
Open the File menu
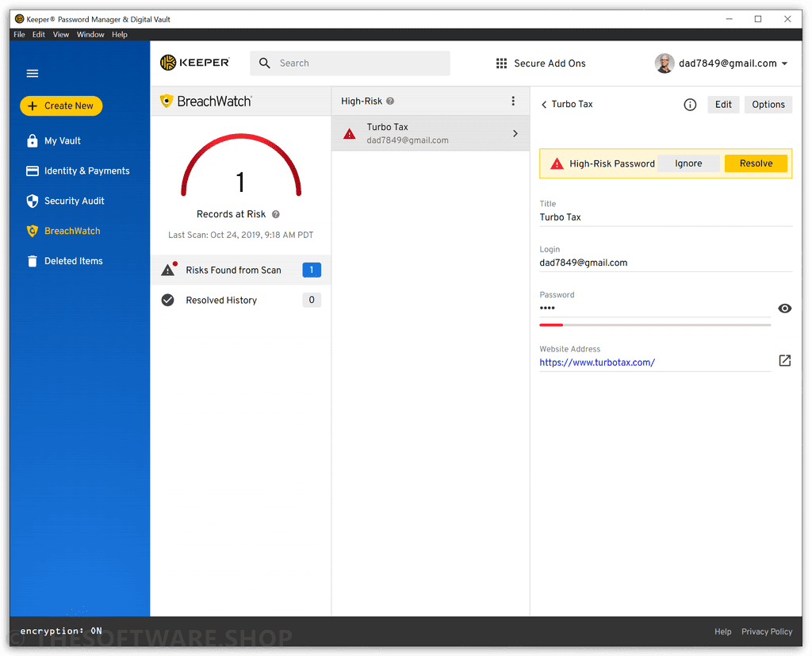pos(19,35)
